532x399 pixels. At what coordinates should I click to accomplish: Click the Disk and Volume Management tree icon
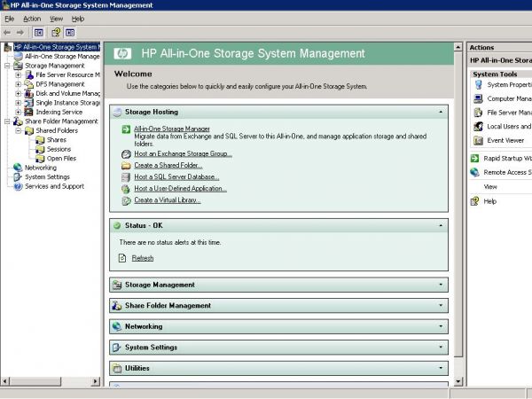29,93
